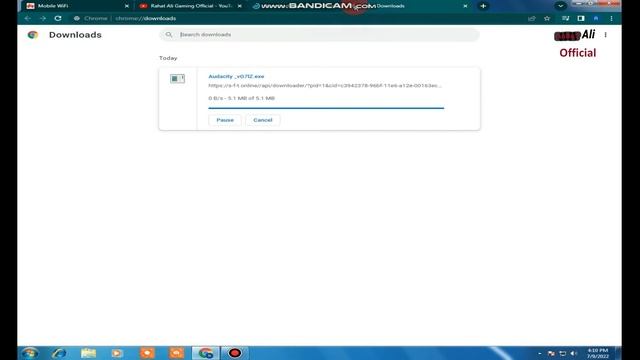
Task: Close the Rahat Ali Gaming YouTube tab
Action: 240,6
